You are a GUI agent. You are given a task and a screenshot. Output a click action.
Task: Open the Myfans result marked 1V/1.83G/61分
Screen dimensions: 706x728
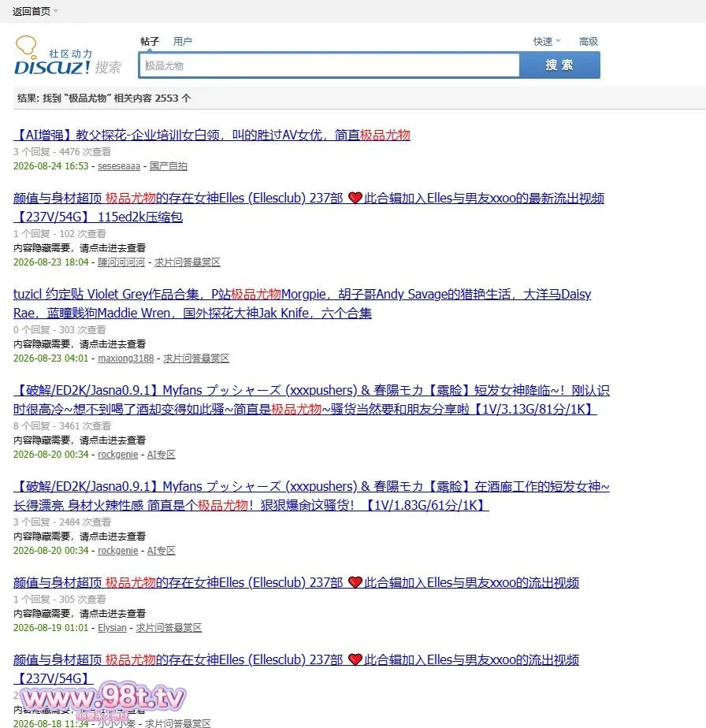point(311,496)
